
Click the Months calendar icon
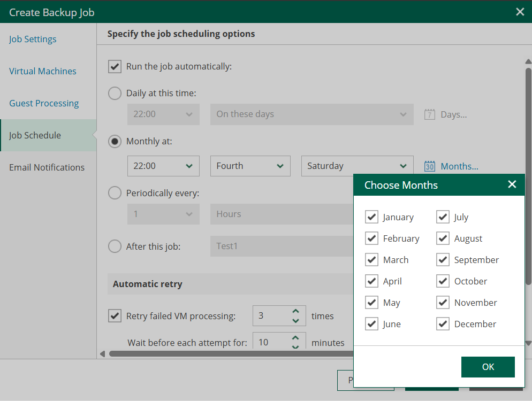(430, 166)
